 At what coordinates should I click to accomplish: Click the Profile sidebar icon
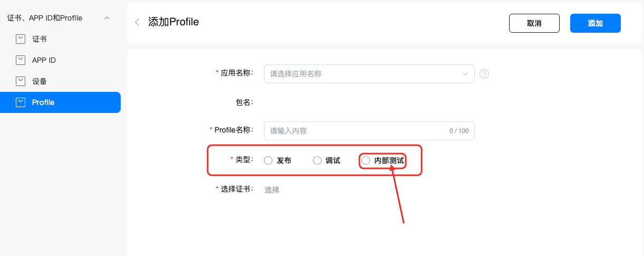click(x=21, y=102)
